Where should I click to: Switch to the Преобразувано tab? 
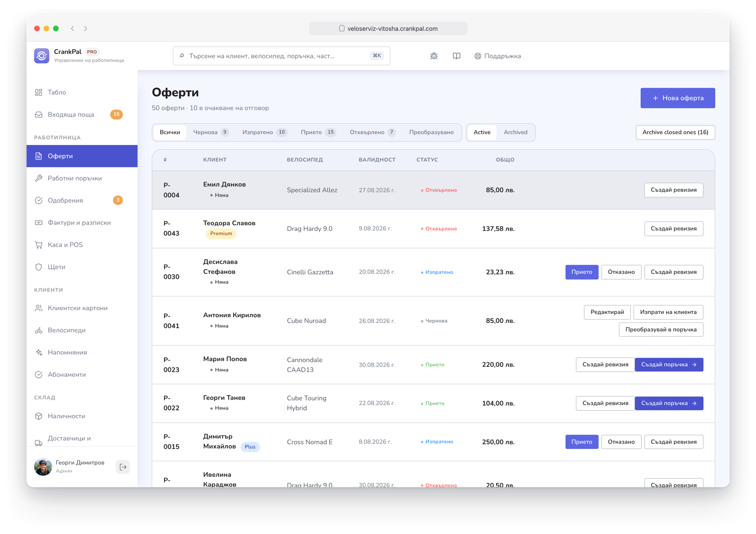click(431, 132)
